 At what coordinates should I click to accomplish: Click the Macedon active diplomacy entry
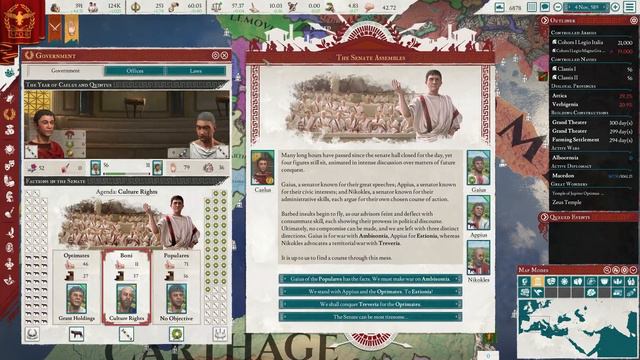tap(592, 176)
